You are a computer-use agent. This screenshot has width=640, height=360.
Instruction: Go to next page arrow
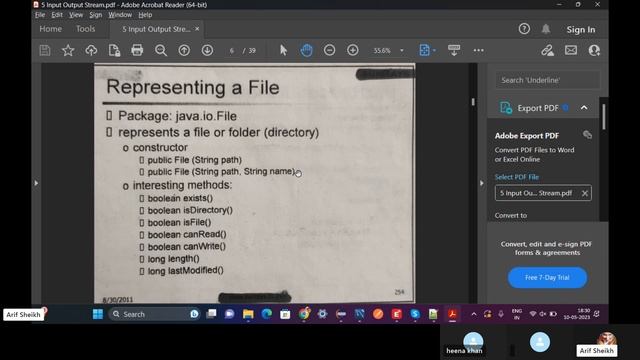(x=207, y=51)
